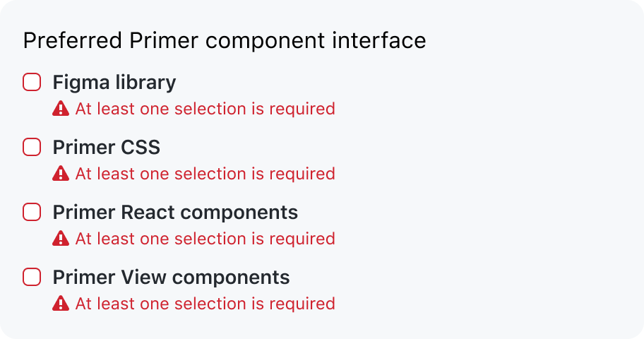The image size is (644, 339).
Task: Click the alert triangle below Primer CSS
Action: pos(61,174)
